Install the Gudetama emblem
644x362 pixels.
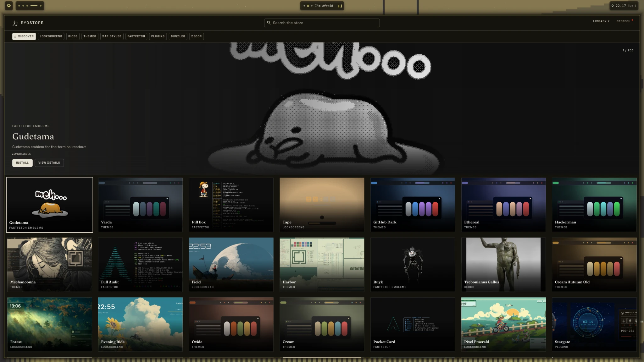pyautogui.click(x=22, y=163)
